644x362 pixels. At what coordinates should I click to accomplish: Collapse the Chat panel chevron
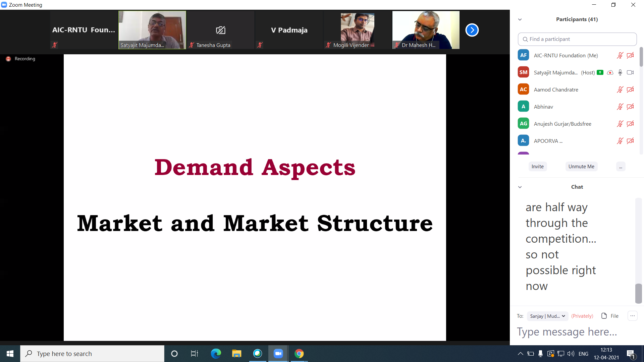point(520,187)
